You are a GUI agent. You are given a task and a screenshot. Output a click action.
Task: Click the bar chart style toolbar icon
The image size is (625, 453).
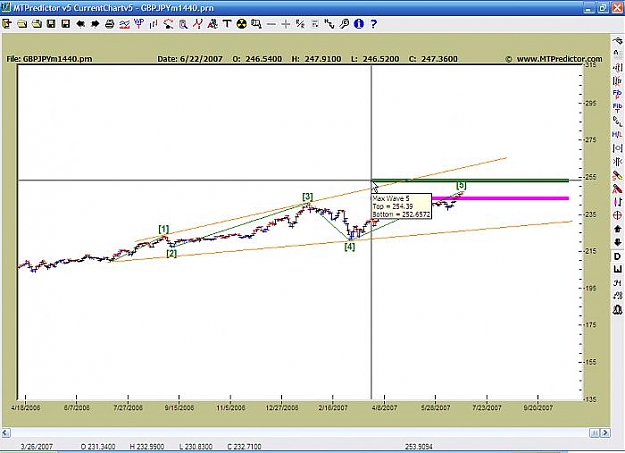(153, 24)
